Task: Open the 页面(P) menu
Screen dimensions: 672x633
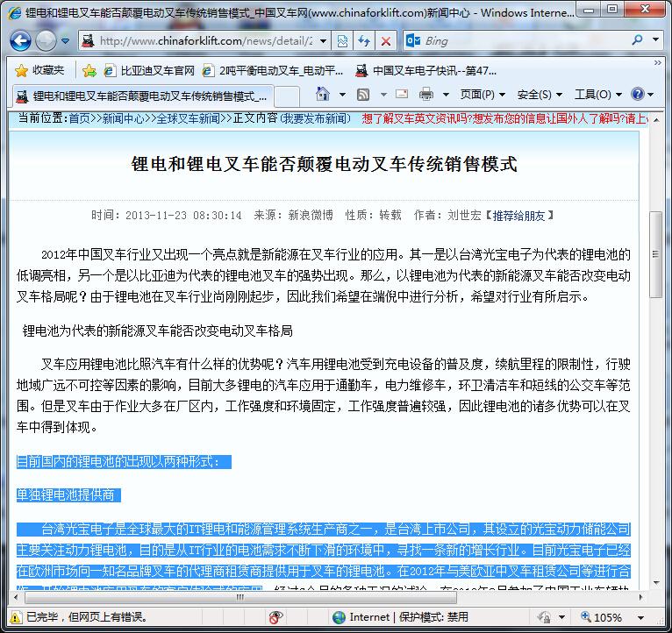Action: click(x=483, y=94)
